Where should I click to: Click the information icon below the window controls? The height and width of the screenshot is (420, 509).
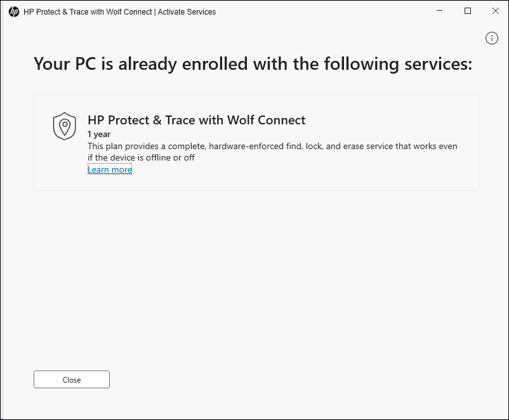(492, 38)
